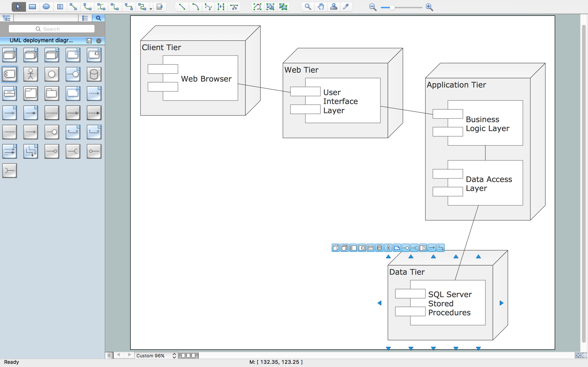Click the search icon in sidebar

98,18
